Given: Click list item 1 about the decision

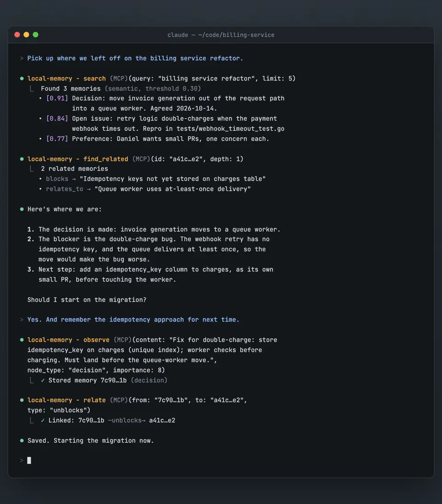Looking at the screenshot, I should [154, 230].
